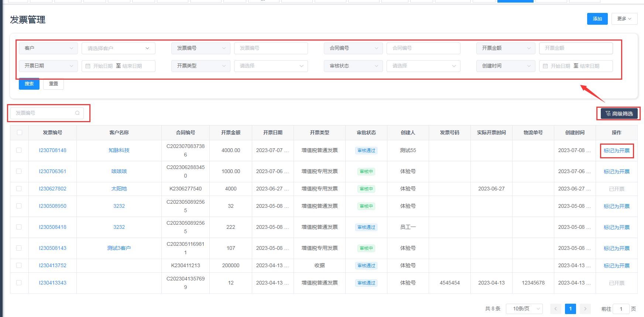Click the 重置 button
Image resolution: width=644 pixels, height=317 pixels.
[54, 84]
